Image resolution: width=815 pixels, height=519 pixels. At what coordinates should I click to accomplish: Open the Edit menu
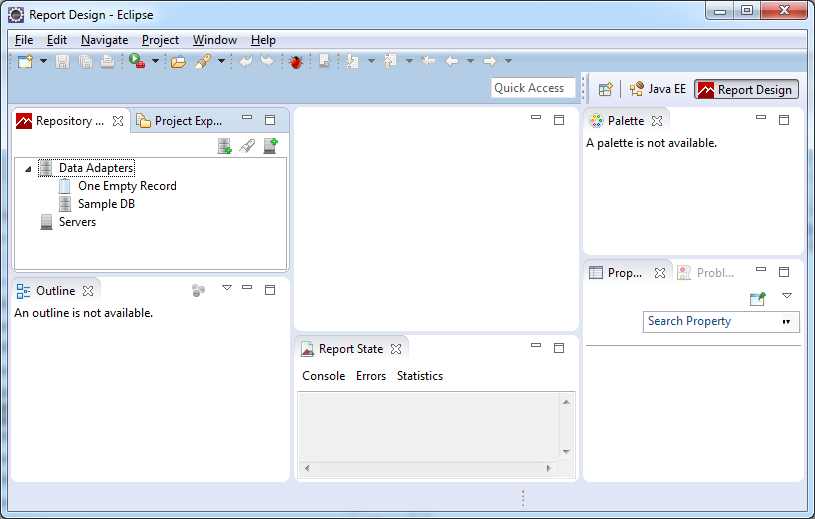coord(57,40)
